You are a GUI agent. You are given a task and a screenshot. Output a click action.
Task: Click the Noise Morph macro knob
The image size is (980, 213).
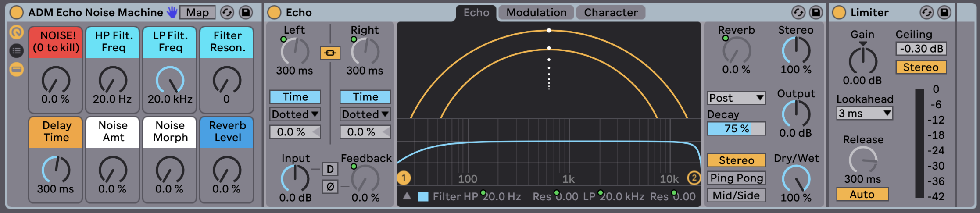click(x=170, y=170)
